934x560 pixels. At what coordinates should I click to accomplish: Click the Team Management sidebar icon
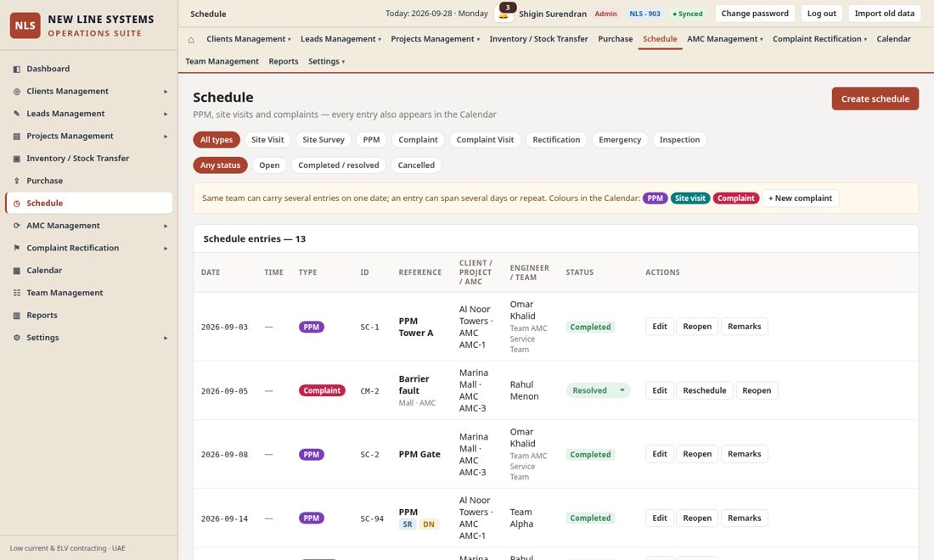(x=17, y=293)
